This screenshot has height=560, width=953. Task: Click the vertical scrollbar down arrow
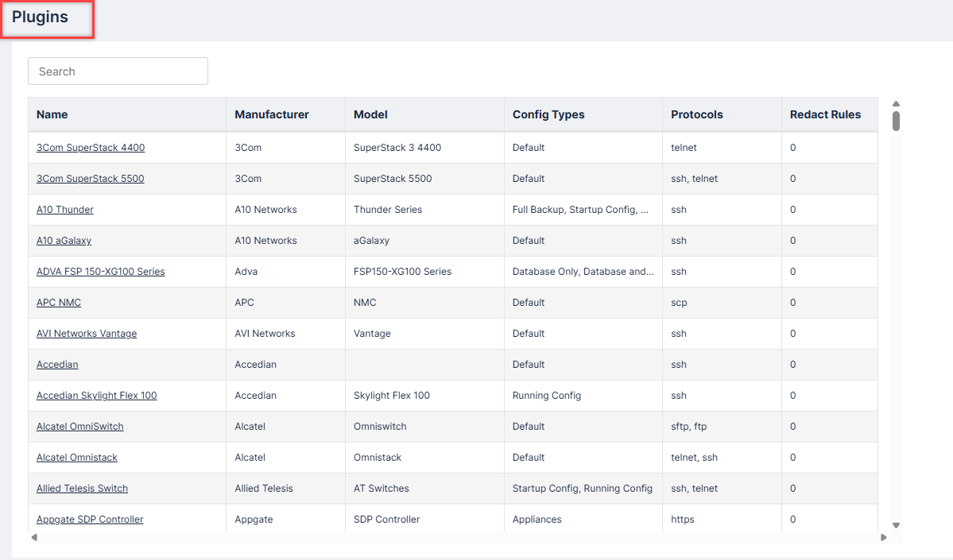[896, 525]
